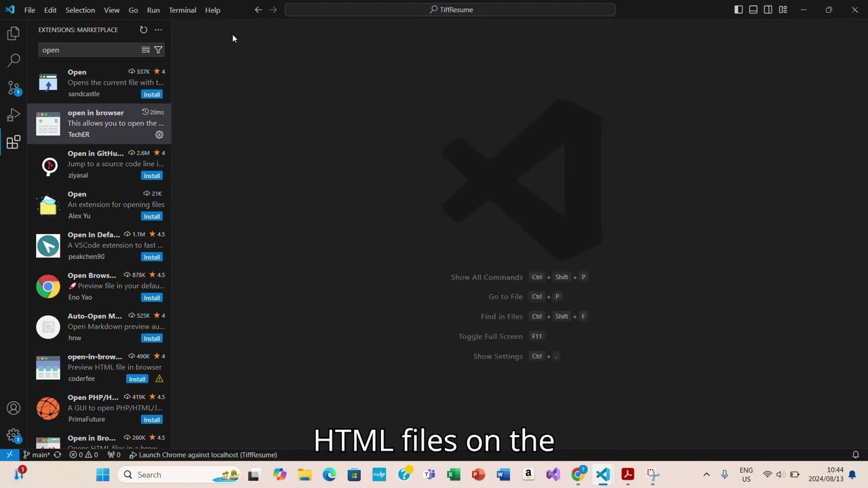
Task: Install Auto-Open Markdown extension by hnw
Action: [152, 338]
